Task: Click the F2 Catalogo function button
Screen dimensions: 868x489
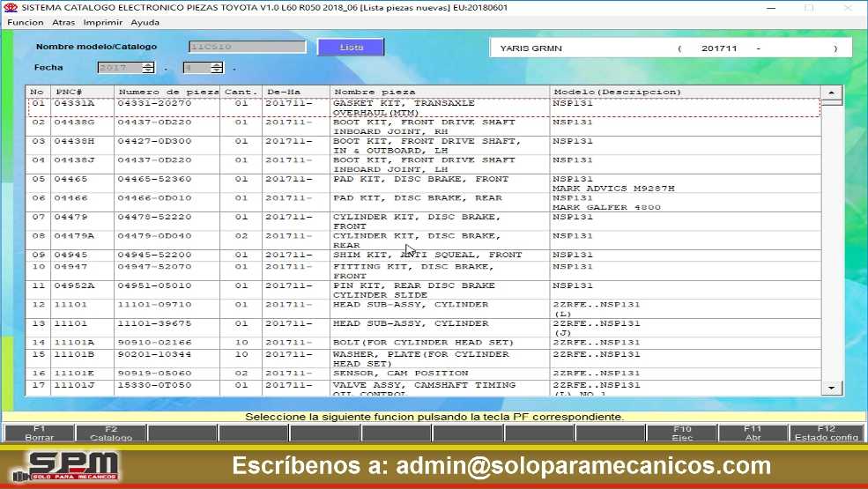Action: coord(111,433)
